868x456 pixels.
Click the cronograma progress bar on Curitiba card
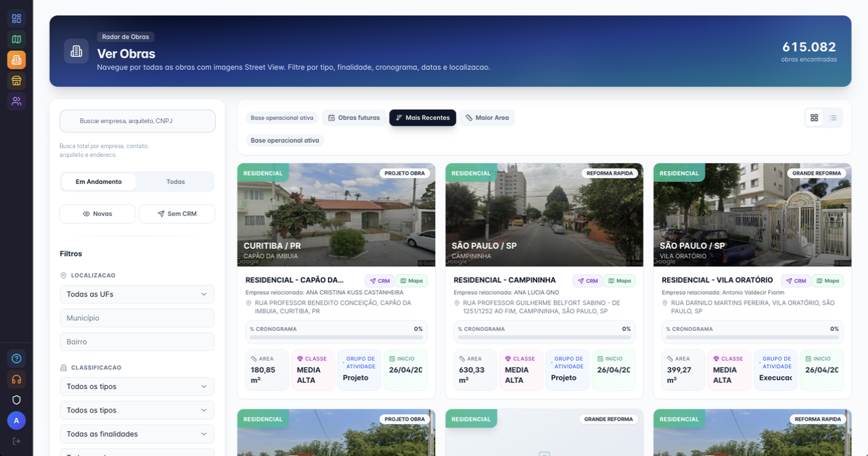click(x=336, y=336)
